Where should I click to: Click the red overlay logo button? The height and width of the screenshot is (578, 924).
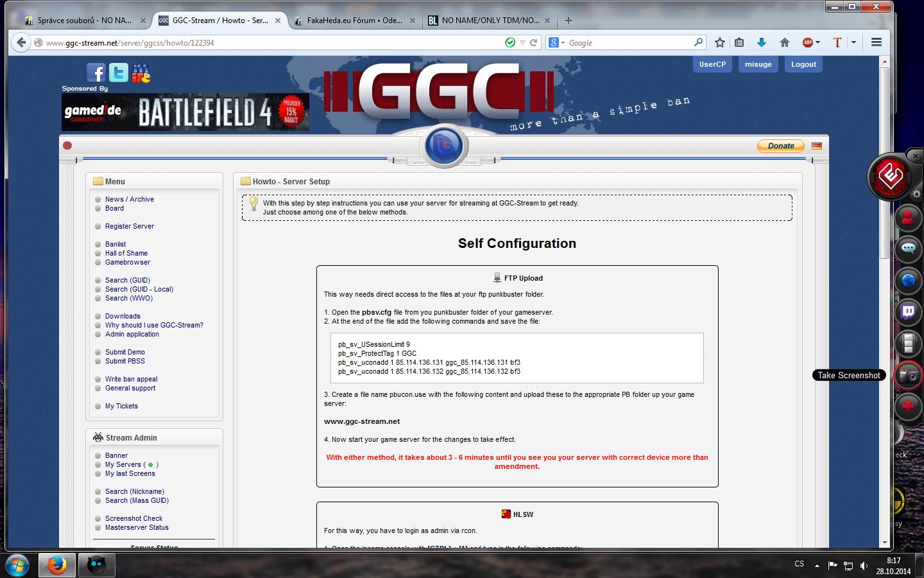891,176
